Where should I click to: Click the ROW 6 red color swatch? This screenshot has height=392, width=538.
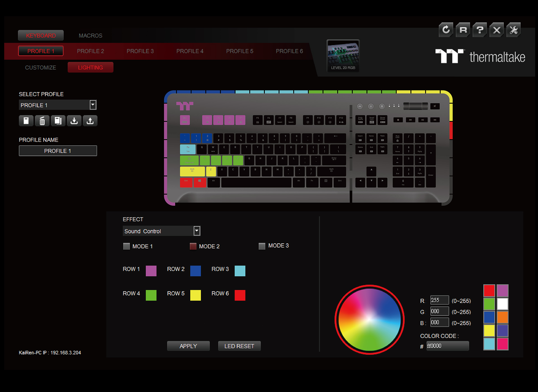pos(240,295)
